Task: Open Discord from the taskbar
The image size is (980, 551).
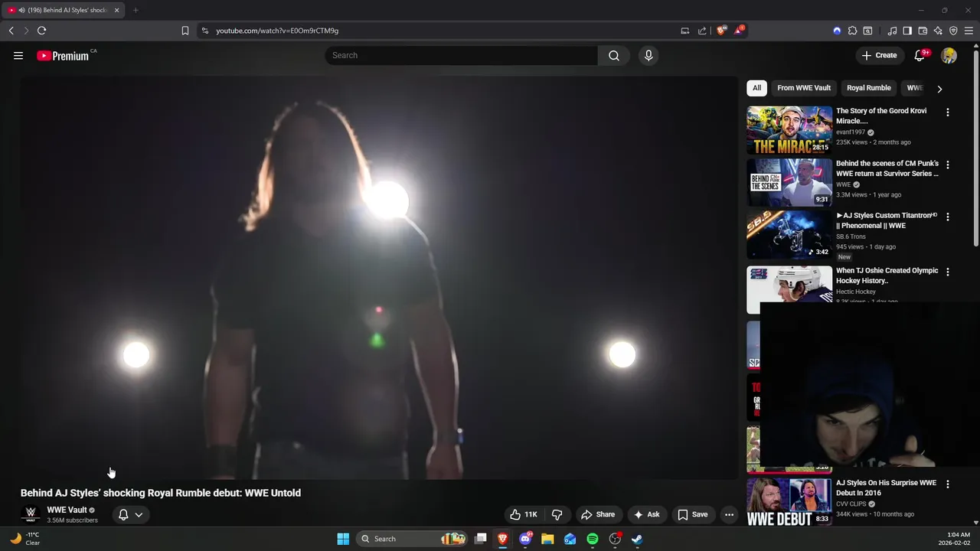Action: tap(525, 539)
